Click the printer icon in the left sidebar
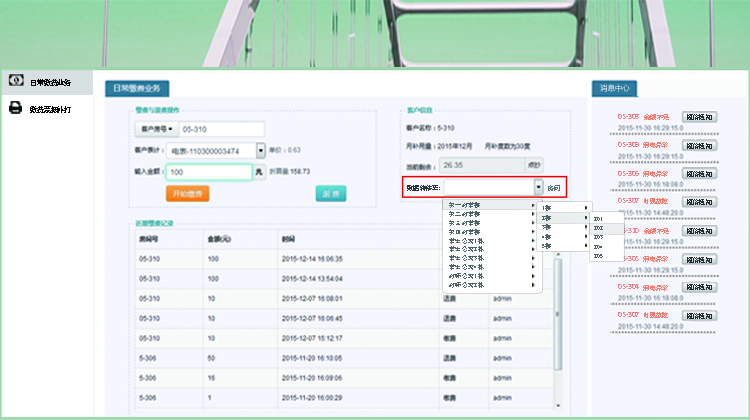Screen dimensions: 750x420 [x=15, y=108]
